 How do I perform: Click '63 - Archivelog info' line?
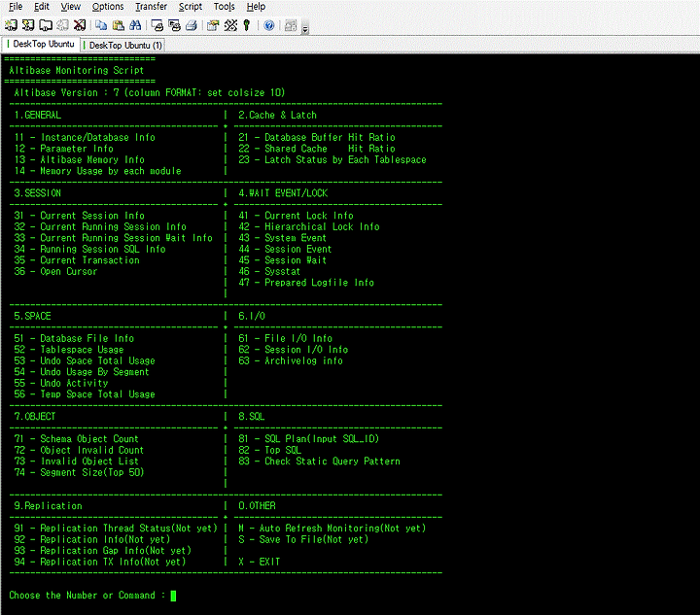(291, 360)
